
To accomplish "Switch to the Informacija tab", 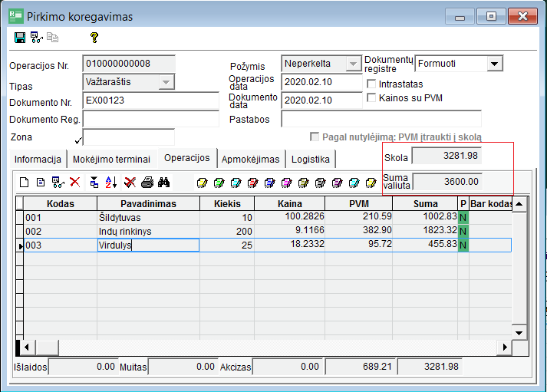I will pos(38,160).
